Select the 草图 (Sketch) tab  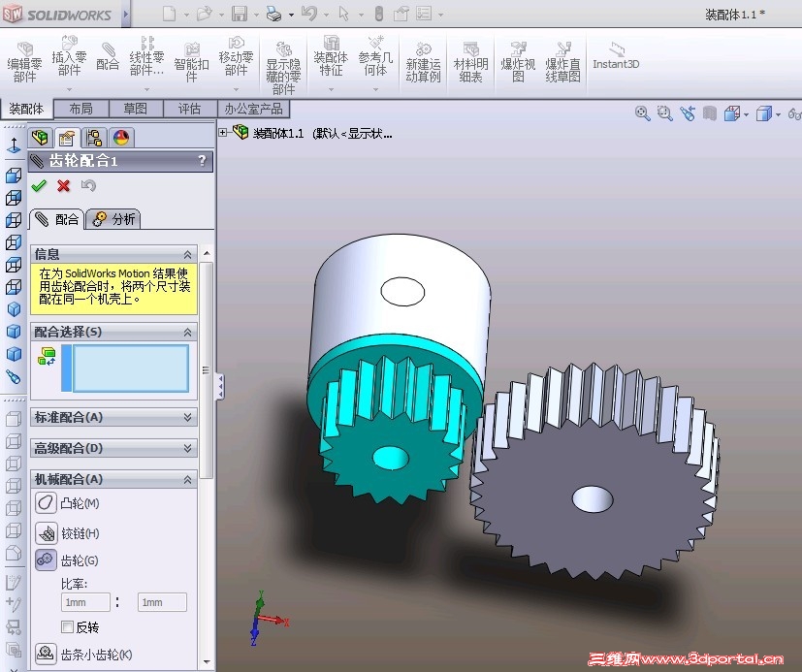135,109
